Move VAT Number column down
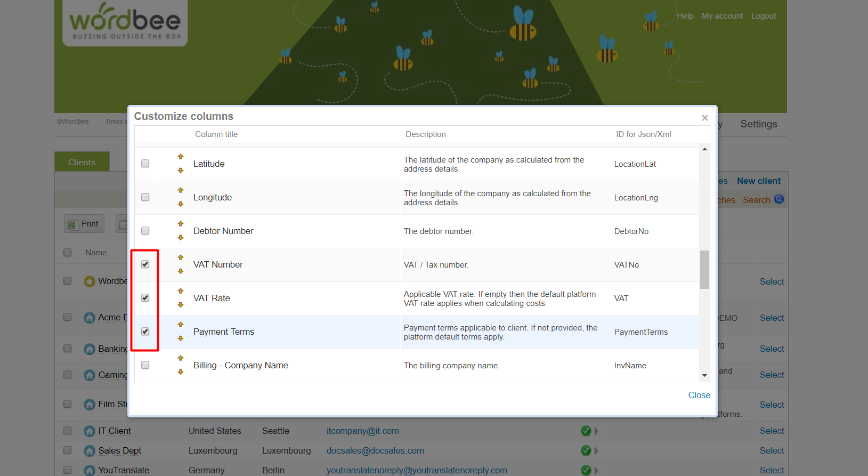Image resolution: width=868 pixels, height=476 pixels. click(x=181, y=271)
